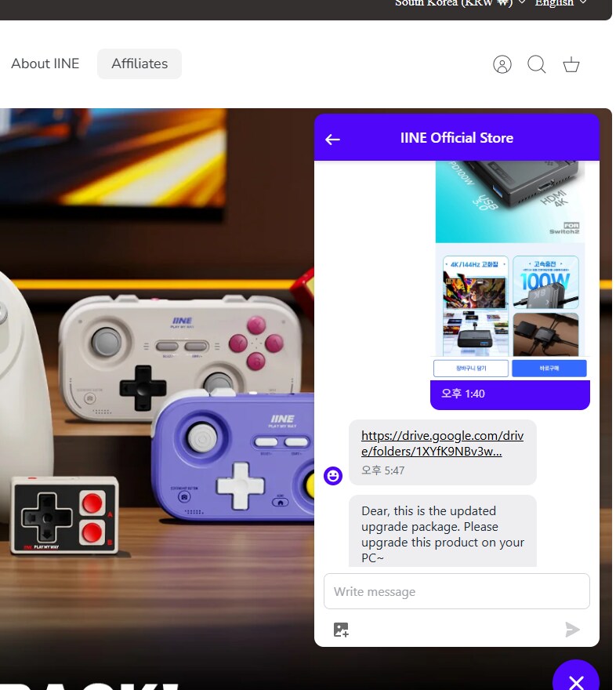Expand the English language selector
Viewport: 616px width, 690px height.
click(560, 2)
